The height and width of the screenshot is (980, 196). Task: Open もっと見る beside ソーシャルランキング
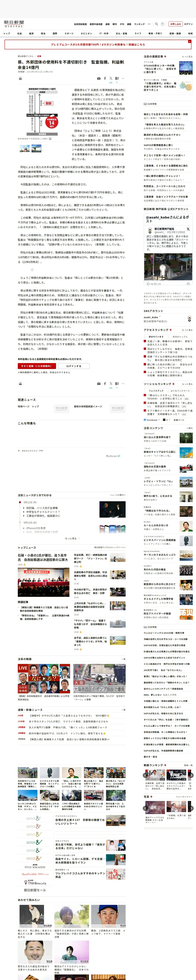tap(187, 384)
